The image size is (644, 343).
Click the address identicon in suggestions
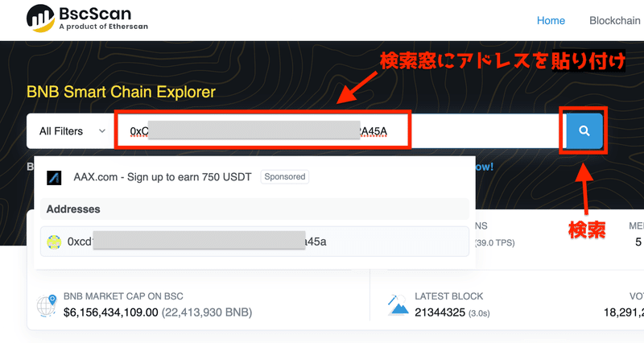(54, 242)
